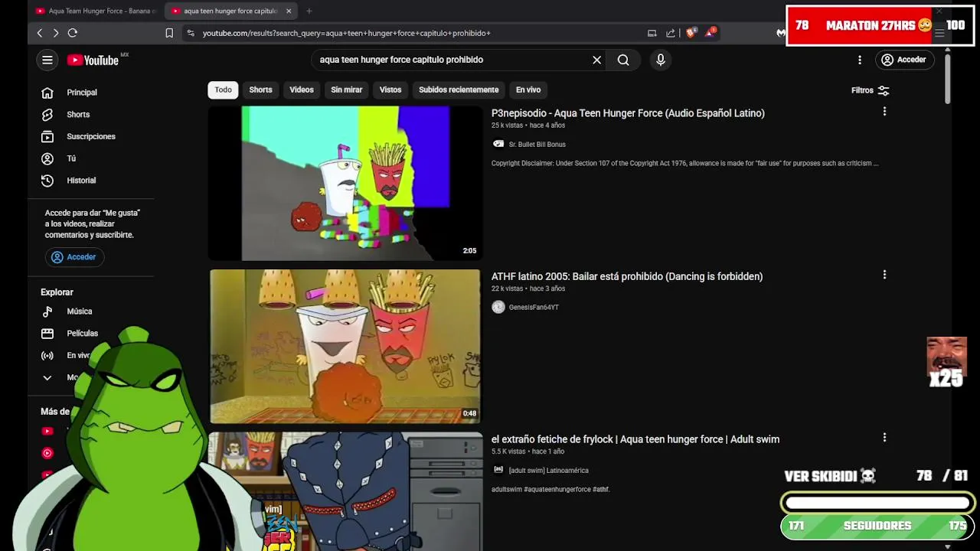Open options menu for ATHF latino 2005 video
This screenshot has height=551, width=980.
pyautogui.click(x=884, y=275)
